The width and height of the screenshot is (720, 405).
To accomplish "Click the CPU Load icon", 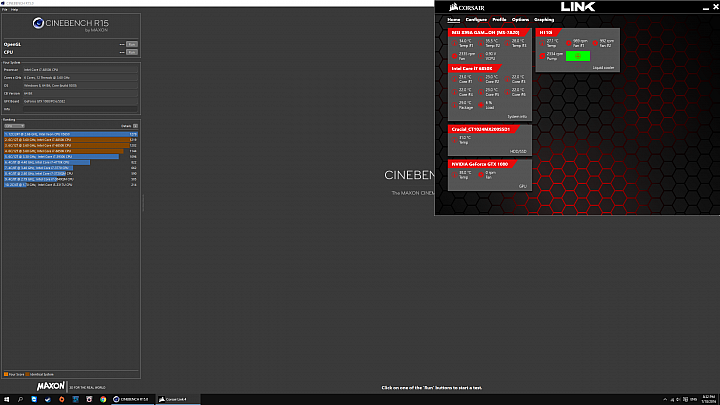I will tap(481, 105).
